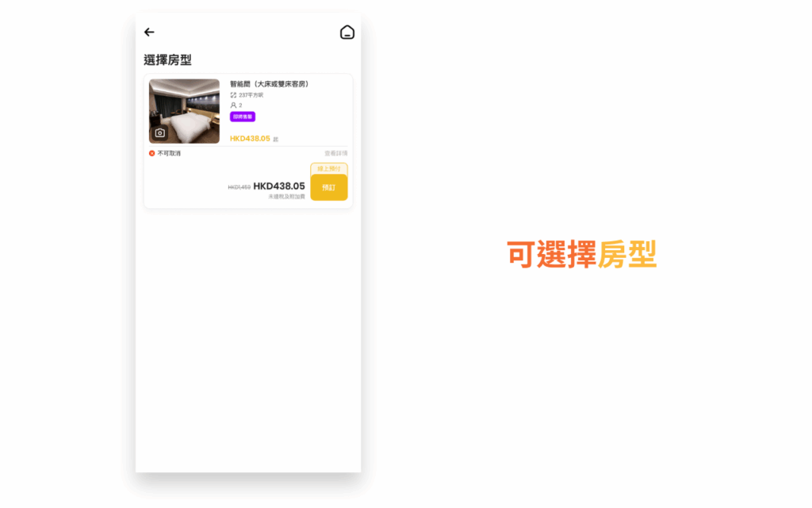Click the orange 可選擇房型 caption text
This screenshot has height=508, width=812.
pyautogui.click(x=582, y=255)
